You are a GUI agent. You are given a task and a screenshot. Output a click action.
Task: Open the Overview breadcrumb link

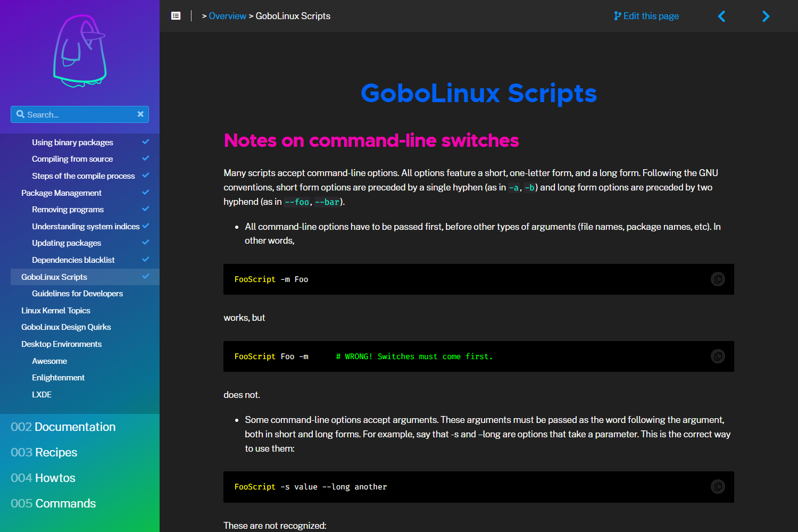228,16
